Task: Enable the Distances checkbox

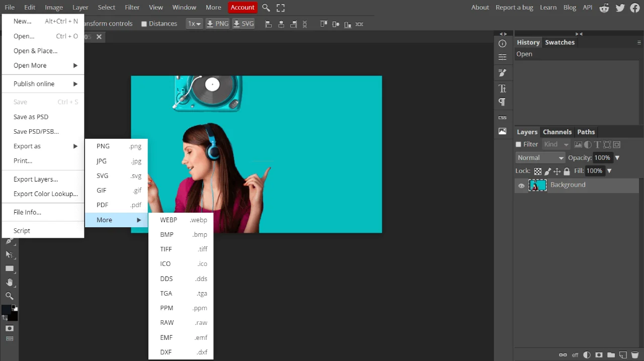Action: pos(144,24)
